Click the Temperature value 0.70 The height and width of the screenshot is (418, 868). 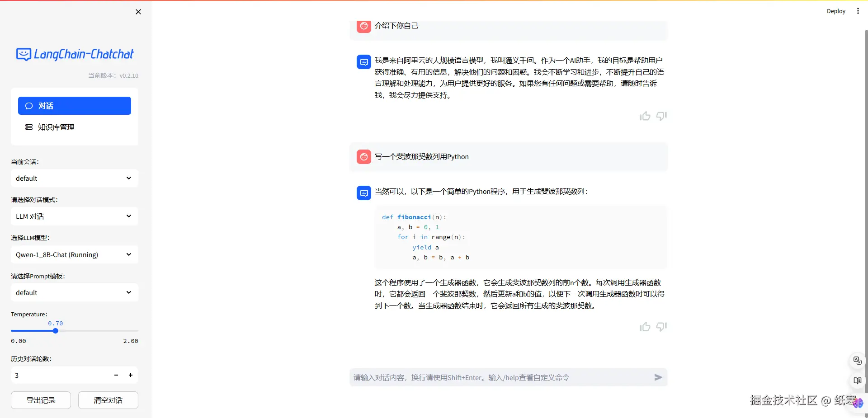(x=56, y=324)
